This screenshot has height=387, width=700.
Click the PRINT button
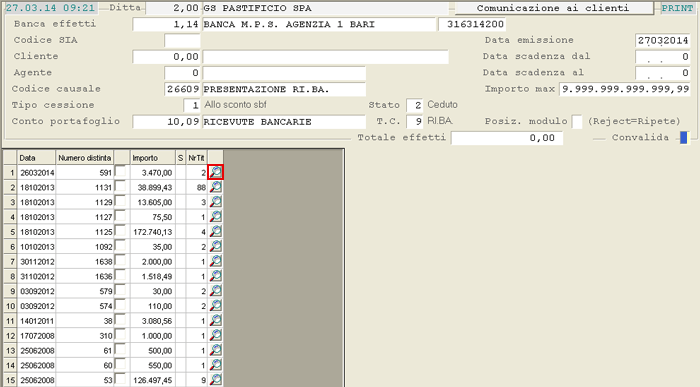(677, 8)
